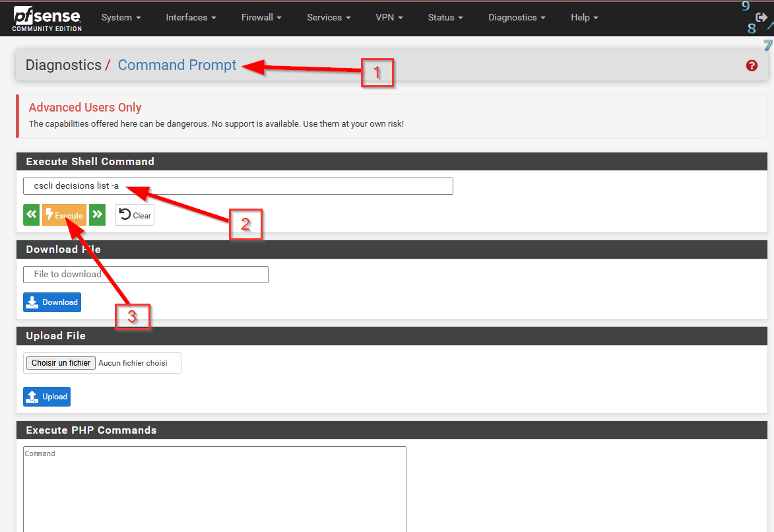Click the logout icon in top bar
The height and width of the screenshot is (532, 774).
click(761, 18)
